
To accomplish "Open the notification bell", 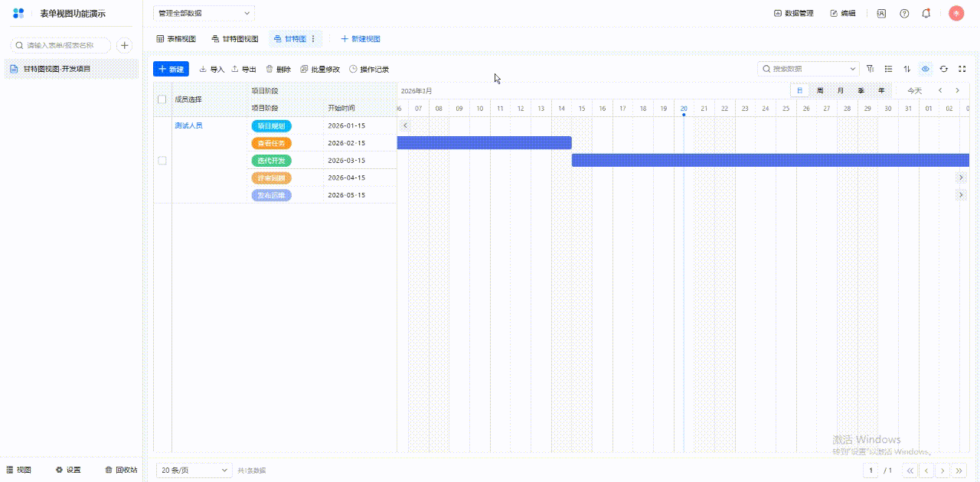I will tap(926, 14).
